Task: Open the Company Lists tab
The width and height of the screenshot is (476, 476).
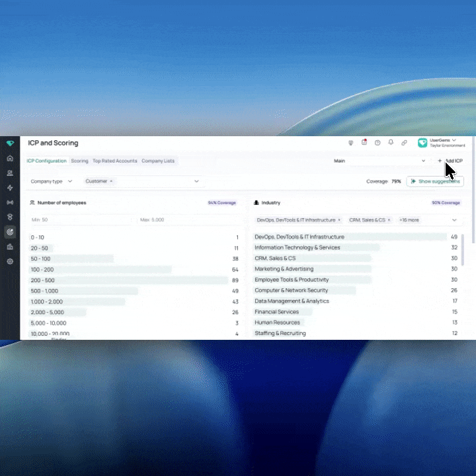Action: coord(158,161)
